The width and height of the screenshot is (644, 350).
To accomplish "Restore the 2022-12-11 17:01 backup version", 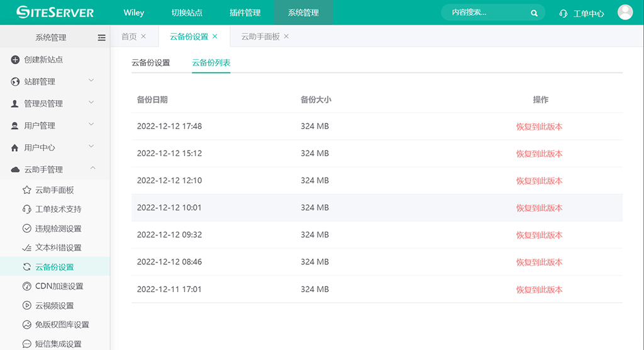I will pos(539,290).
